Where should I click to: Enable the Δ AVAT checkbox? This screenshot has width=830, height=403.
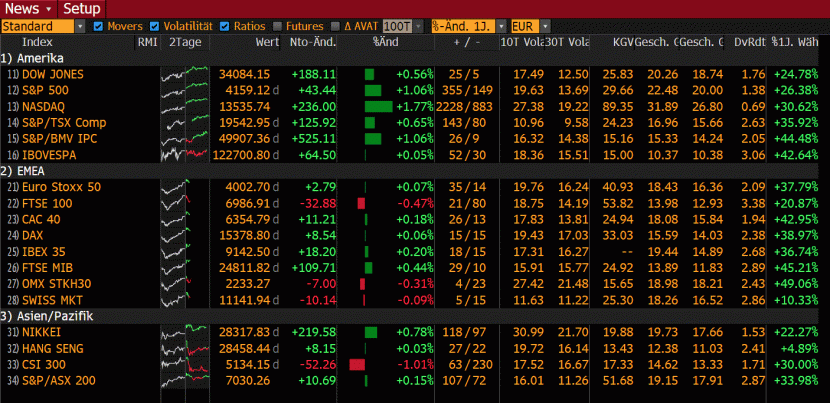[335, 26]
